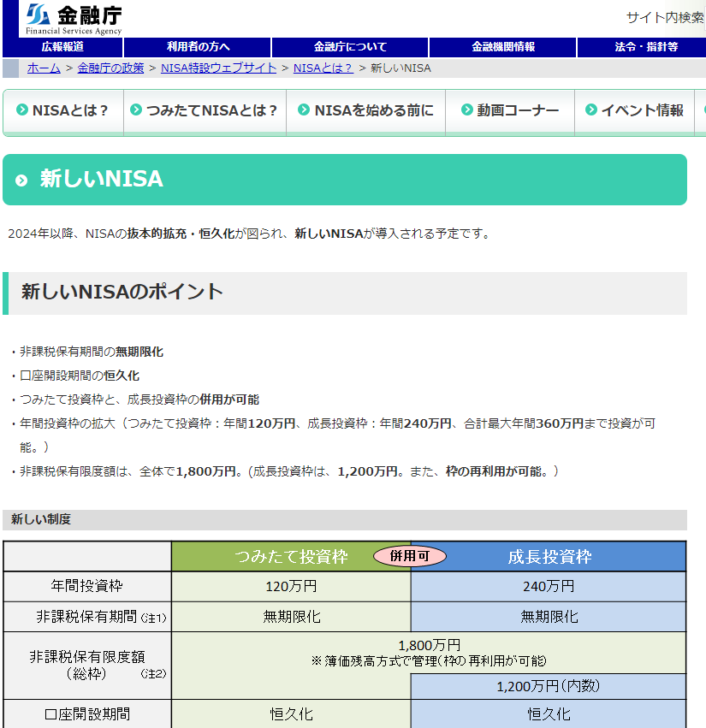Open the 広報報道 menu

tap(62, 47)
